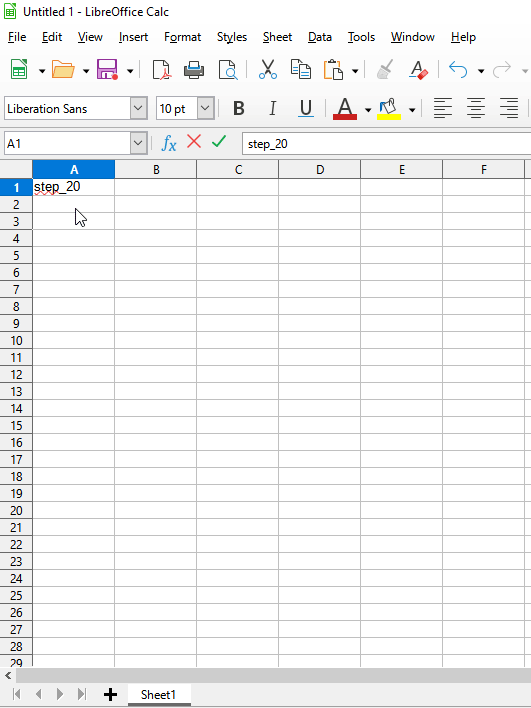The width and height of the screenshot is (531, 708).
Task: Apply yellow background color highlight
Action: (x=389, y=109)
